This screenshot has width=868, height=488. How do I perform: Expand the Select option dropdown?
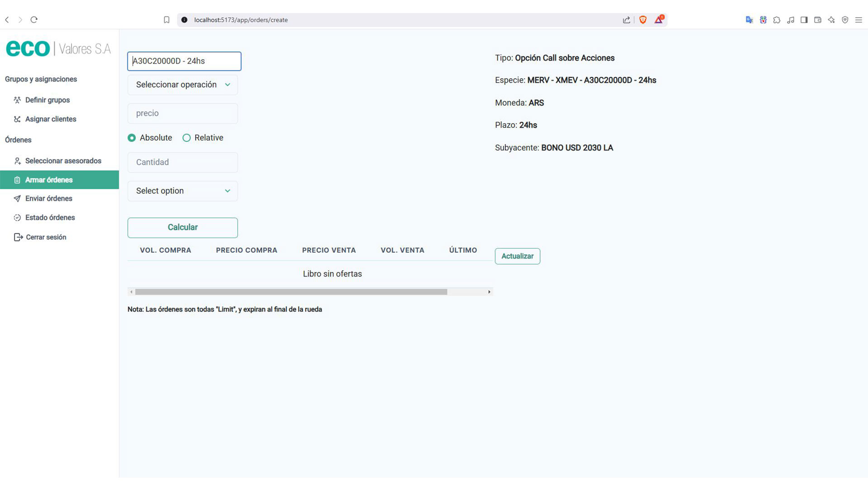click(183, 191)
